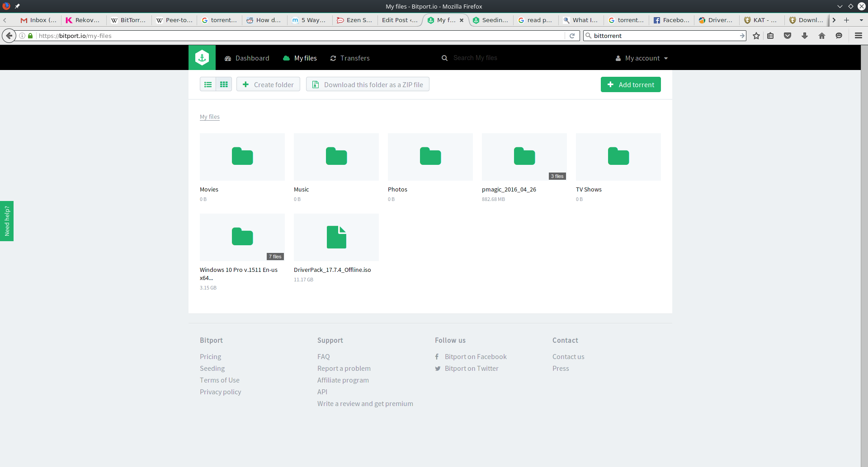Expand the My account dropdown

coord(642,58)
